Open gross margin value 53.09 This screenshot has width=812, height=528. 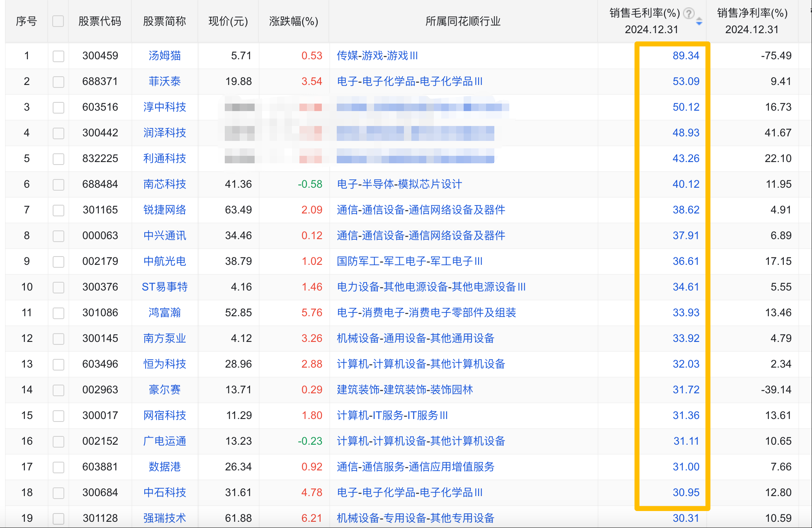[686, 81]
